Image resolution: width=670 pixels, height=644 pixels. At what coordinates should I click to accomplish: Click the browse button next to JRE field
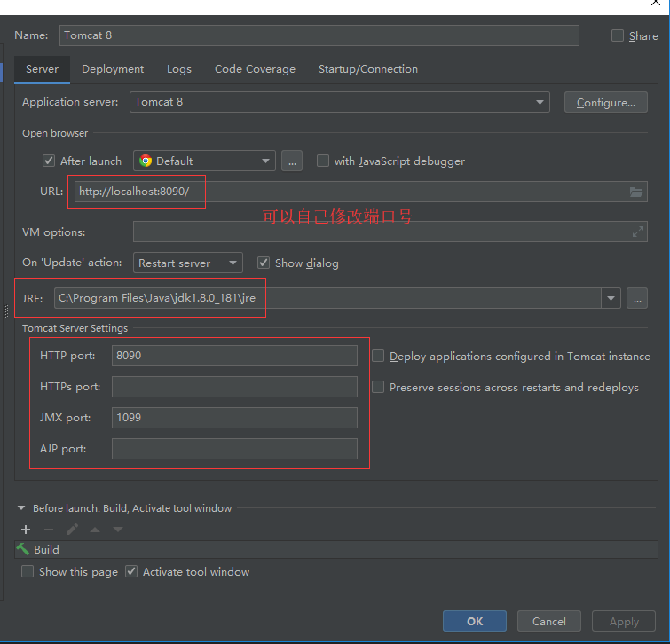pos(637,298)
